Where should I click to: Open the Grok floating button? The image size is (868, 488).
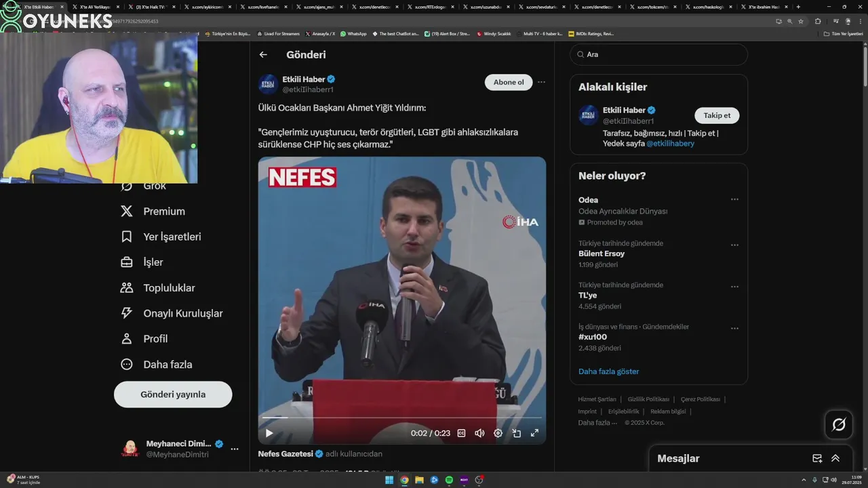click(x=839, y=425)
